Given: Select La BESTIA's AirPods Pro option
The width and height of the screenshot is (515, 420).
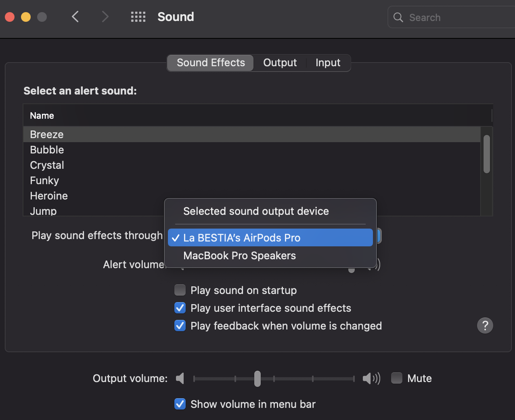Looking at the screenshot, I should click(x=270, y=237).
